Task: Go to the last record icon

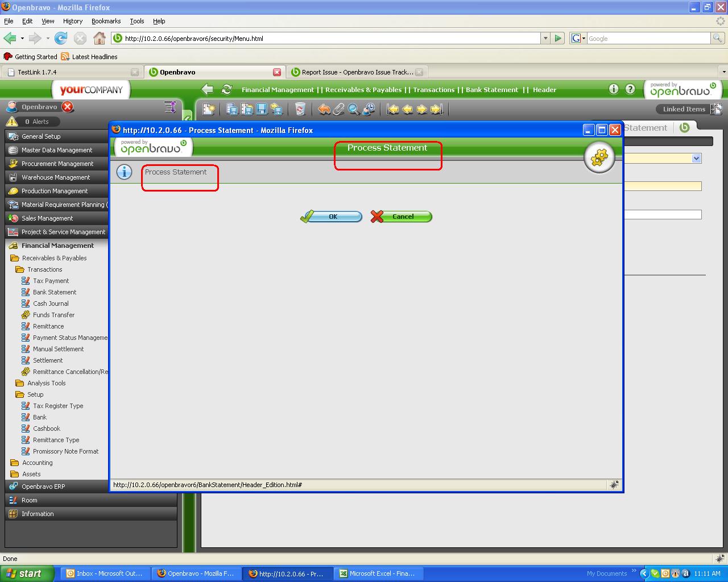Action: click(436, 109)
